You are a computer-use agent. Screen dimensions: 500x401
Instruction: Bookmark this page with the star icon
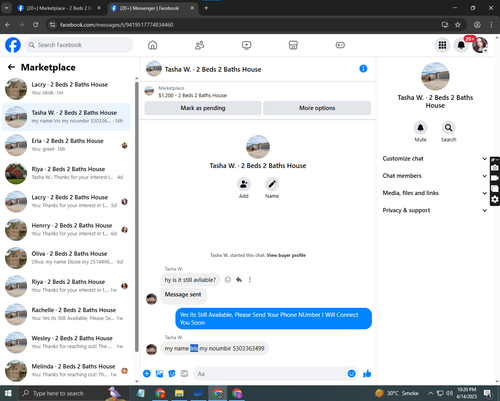458,25
